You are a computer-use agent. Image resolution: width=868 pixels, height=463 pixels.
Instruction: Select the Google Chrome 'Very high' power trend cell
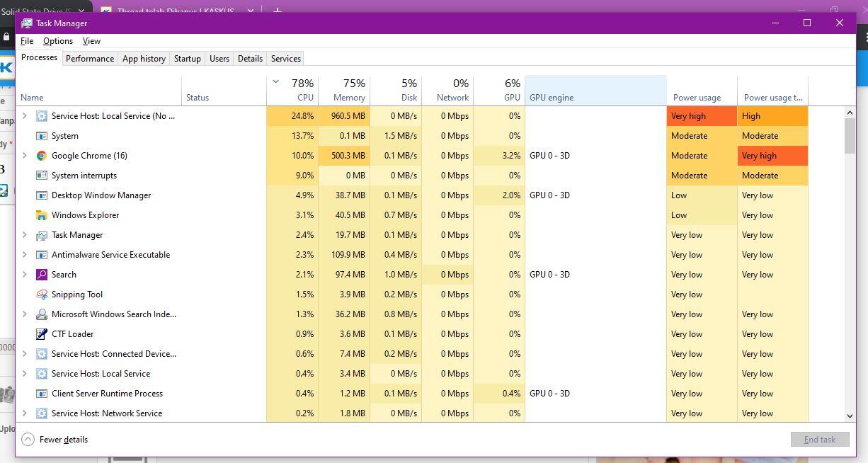click(772, 156)
